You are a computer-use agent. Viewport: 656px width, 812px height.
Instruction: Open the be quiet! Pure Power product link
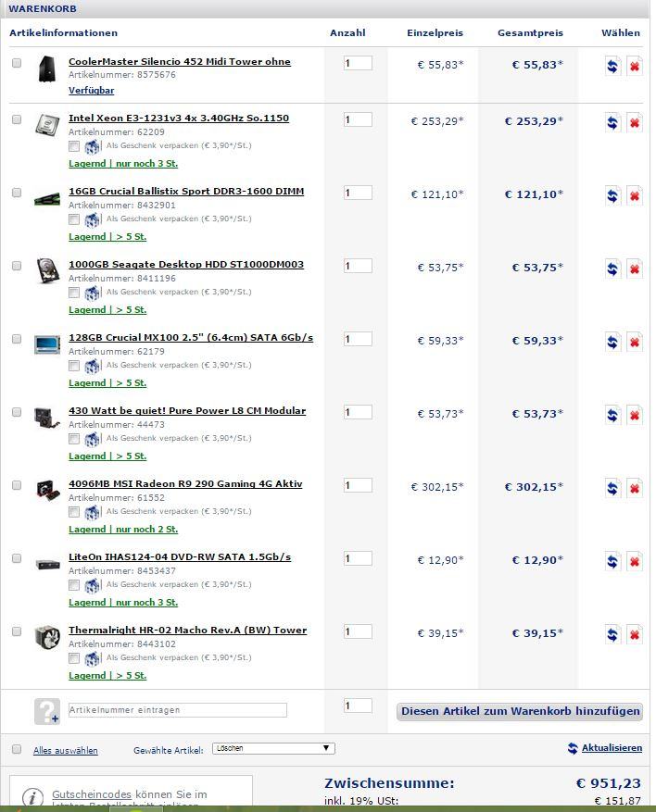[x=186, y=411]
